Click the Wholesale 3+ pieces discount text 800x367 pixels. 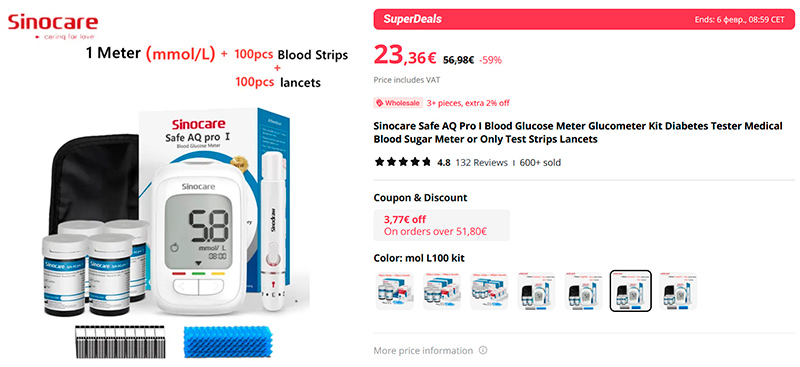point(468,103)
